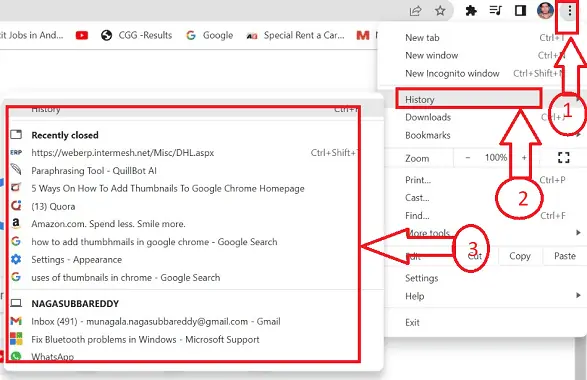Open the profile avatar picture
The image size is (587, 380).
point(545,10)
